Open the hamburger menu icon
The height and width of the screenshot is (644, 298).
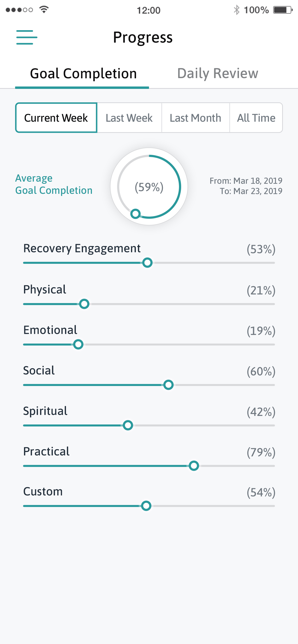[27, 37]
